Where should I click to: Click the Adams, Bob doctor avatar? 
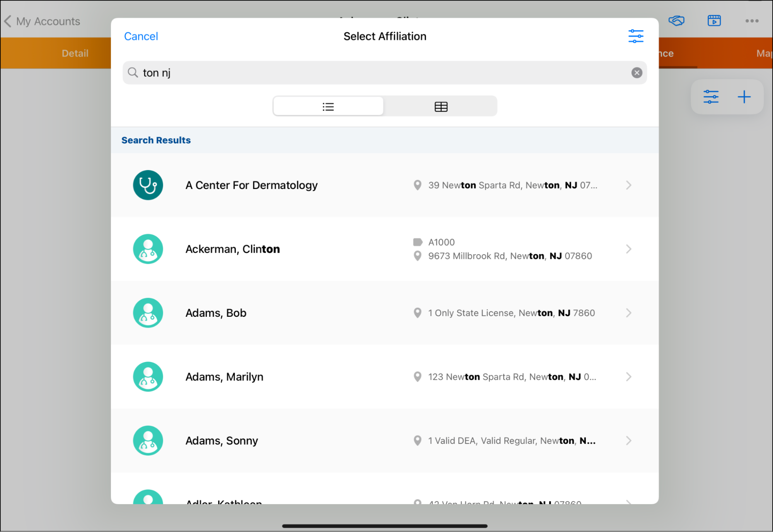(148, 313)
